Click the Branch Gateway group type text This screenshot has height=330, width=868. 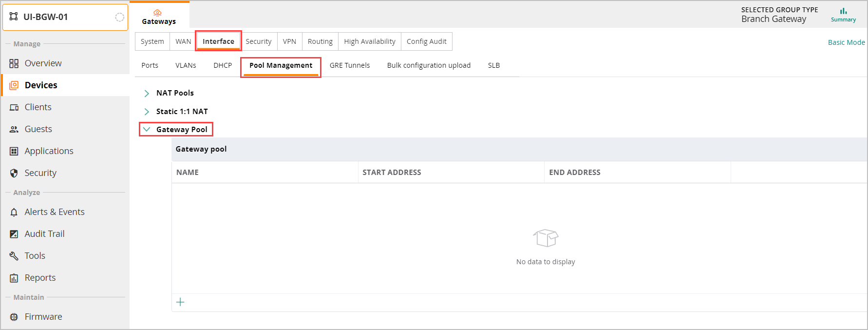(x=774, y=19)
